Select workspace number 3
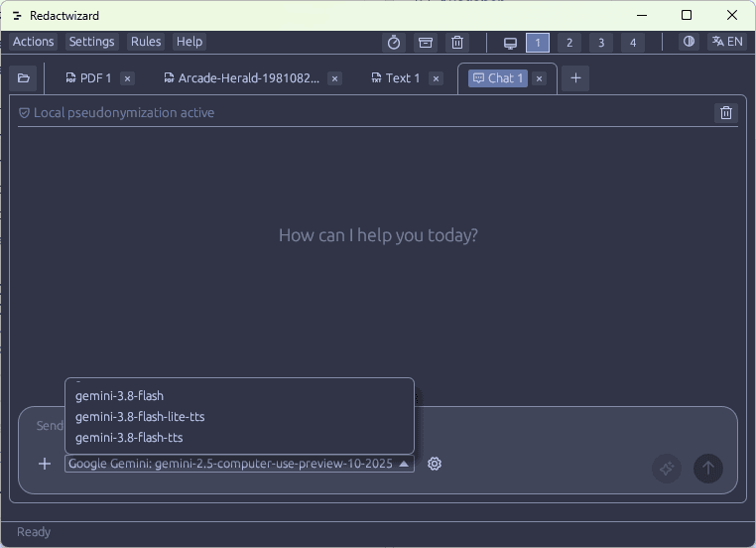The height and width of the screenshot is (548, 756). point(601,43)
